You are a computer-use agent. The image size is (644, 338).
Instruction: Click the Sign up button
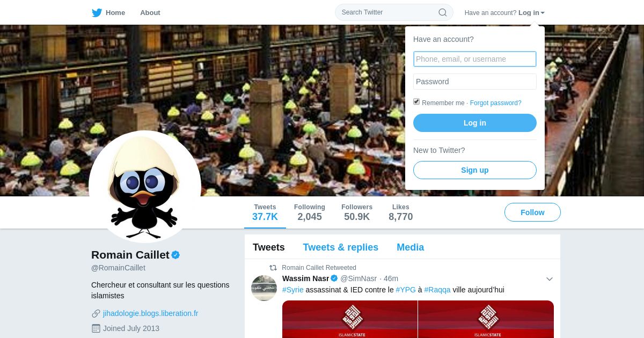point(475,170)
